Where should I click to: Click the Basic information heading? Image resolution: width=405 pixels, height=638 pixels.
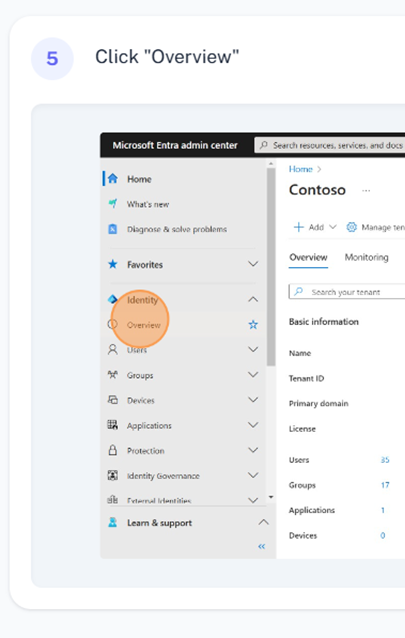coord(324,322)
